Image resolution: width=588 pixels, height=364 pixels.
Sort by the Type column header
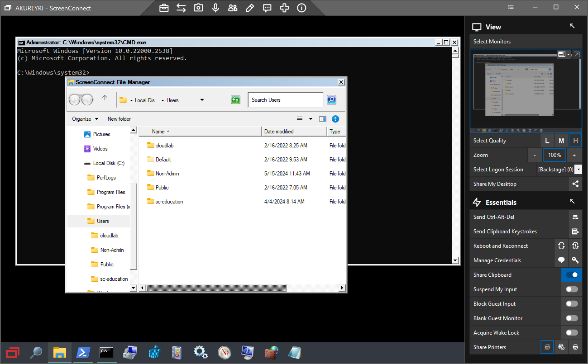click(x=336, y=132)
